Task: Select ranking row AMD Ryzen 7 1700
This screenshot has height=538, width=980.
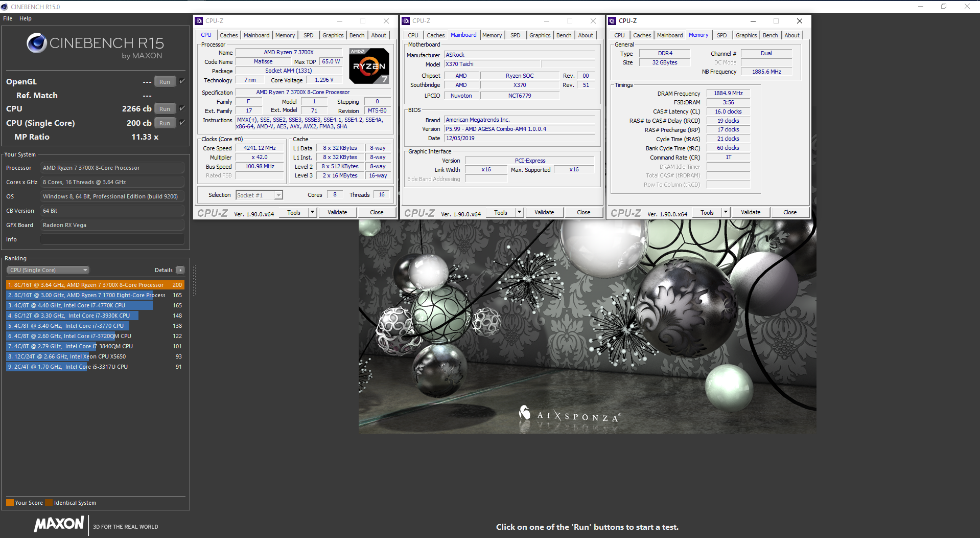Action: 95,295
